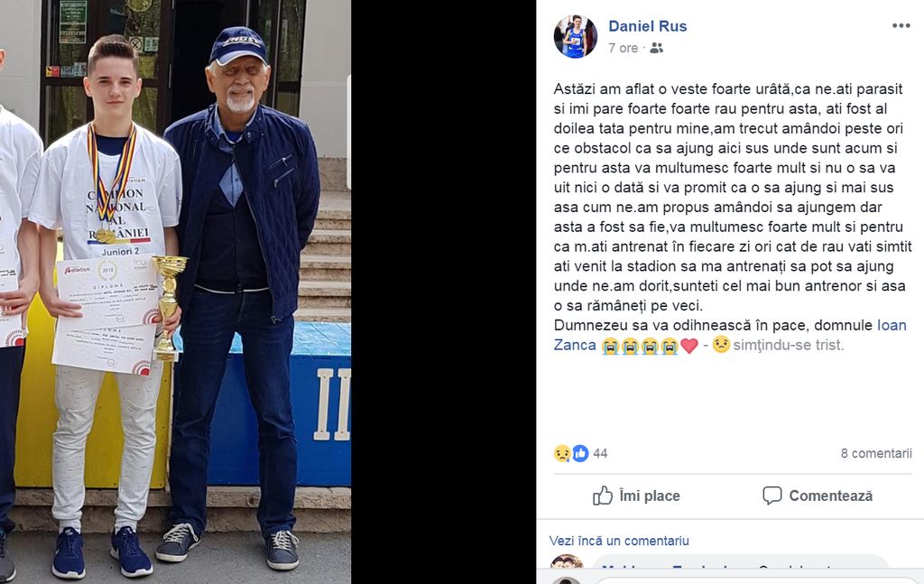Screen dimensions: 924x584
Task: Click the thumbs-up icon on Îmi place
Action: (602, 496)
